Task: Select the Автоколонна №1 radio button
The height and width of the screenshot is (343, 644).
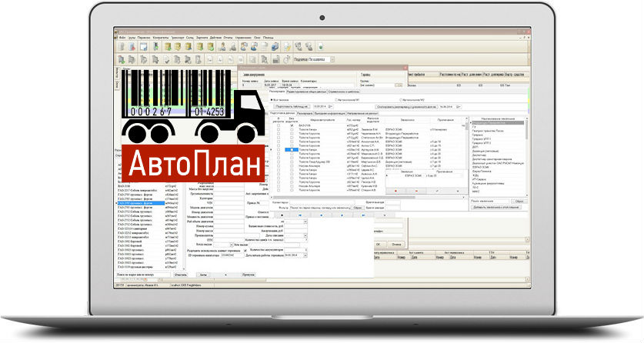Action: (x=336, y=100)
